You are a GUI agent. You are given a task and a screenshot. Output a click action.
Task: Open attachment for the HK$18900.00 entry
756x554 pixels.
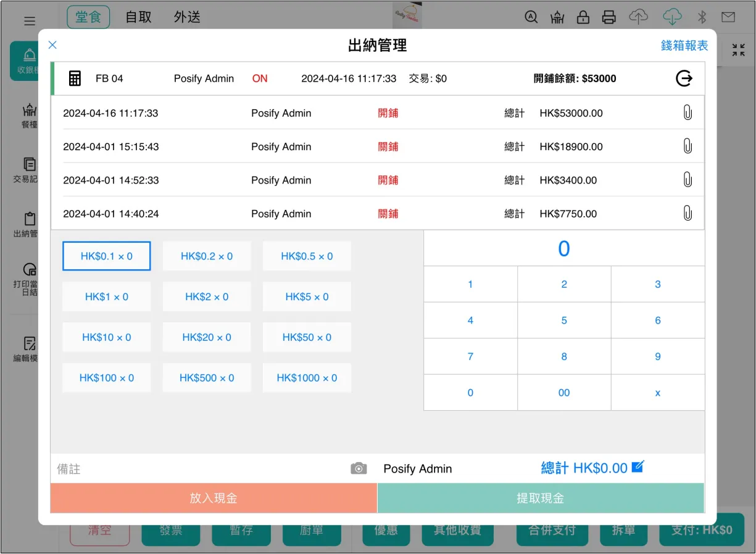point(687,146)
